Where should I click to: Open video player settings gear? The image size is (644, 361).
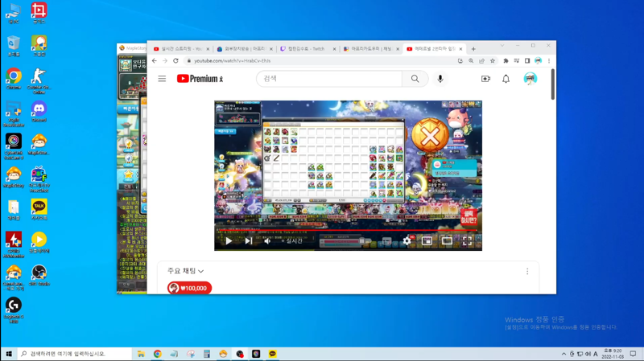point(407,241)
